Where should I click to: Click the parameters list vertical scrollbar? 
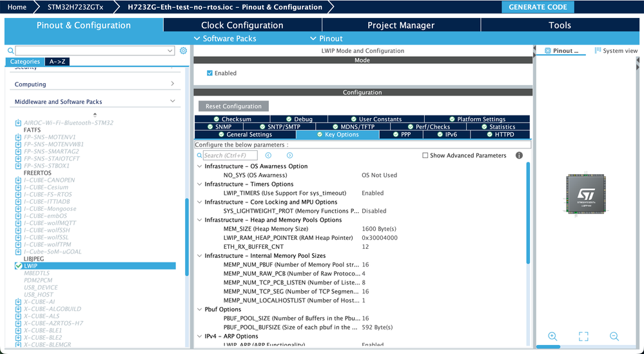pos(528,213)
